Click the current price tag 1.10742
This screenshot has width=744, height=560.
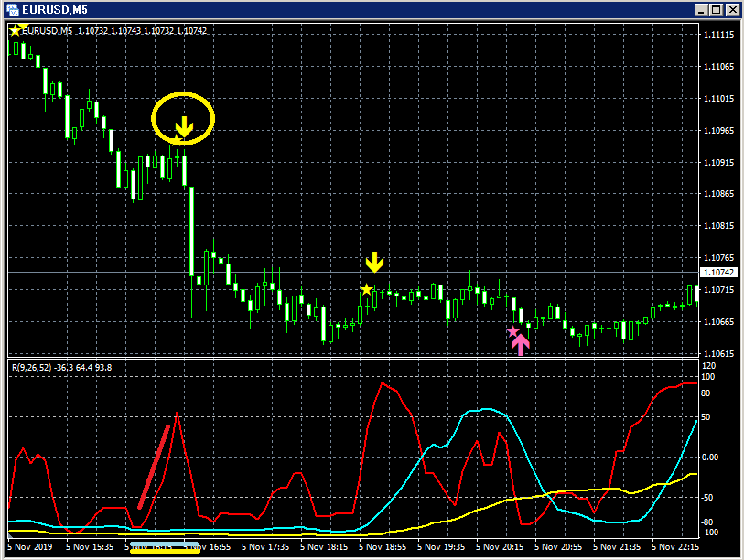click(x=718, y=273)
